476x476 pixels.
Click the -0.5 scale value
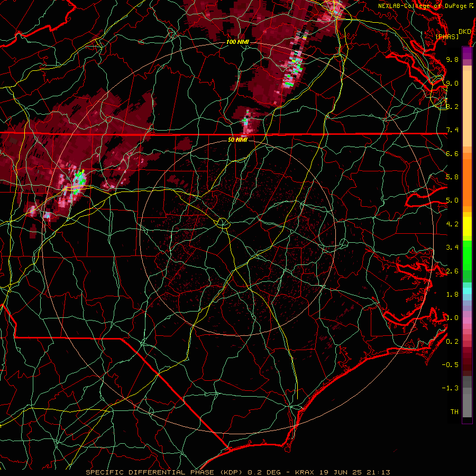(450, 365)
